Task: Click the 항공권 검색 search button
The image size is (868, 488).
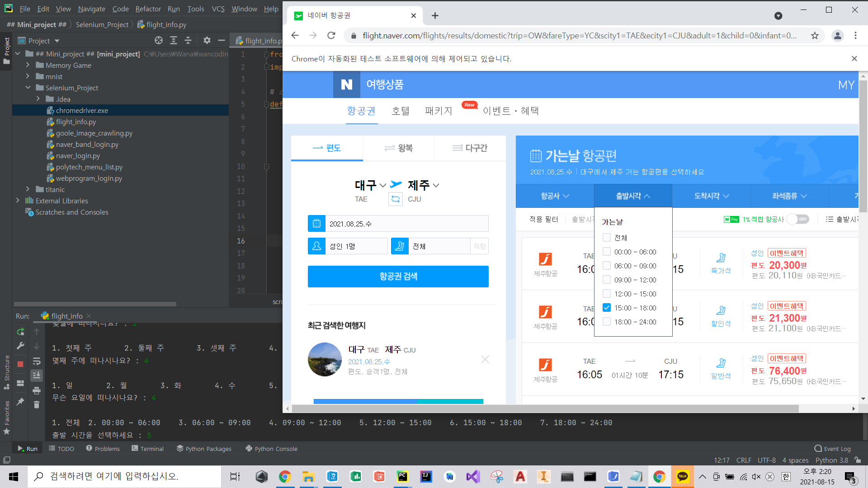Action: pos(398,277)
